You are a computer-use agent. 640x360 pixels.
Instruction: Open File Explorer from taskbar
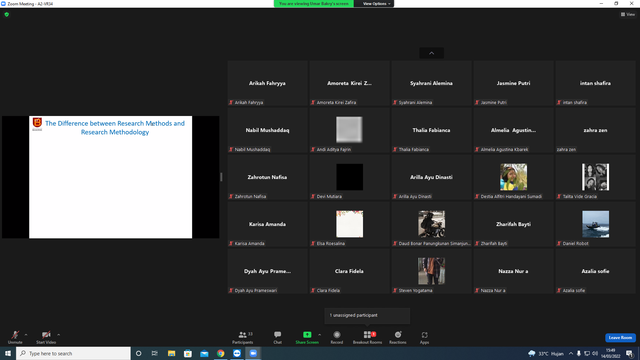pos(171,353)
